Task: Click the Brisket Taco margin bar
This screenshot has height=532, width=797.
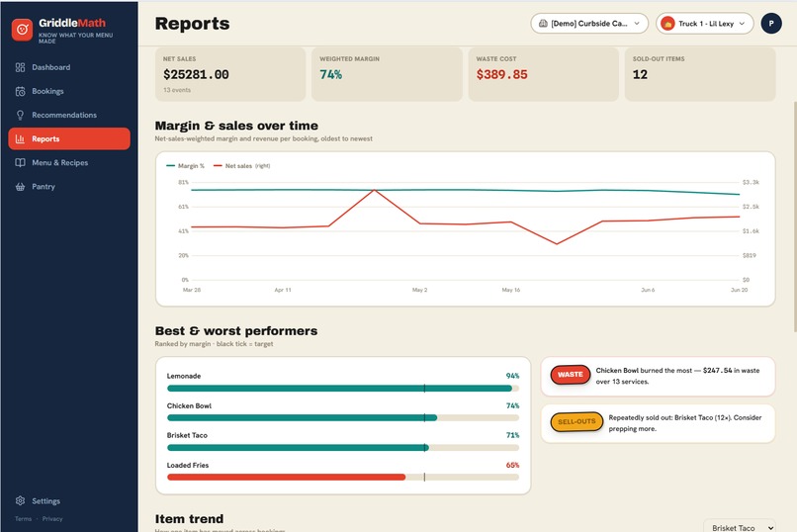Action: (343, 448)
